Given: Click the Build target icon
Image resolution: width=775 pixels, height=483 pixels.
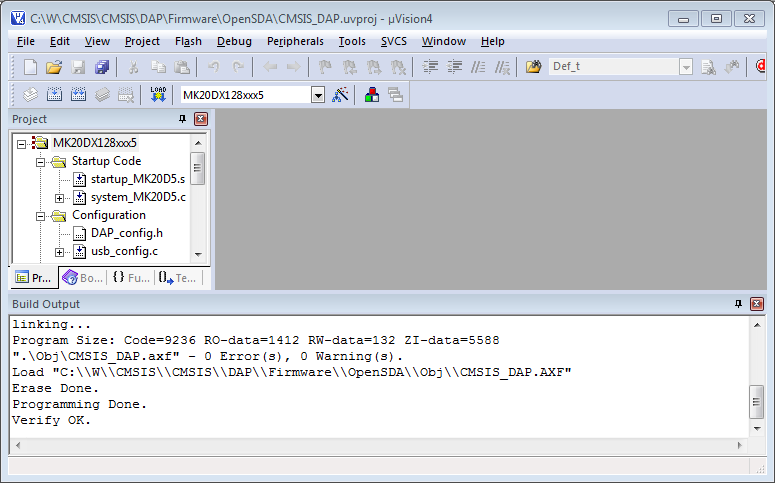Looking at the screenshot, I should (53, 95).
